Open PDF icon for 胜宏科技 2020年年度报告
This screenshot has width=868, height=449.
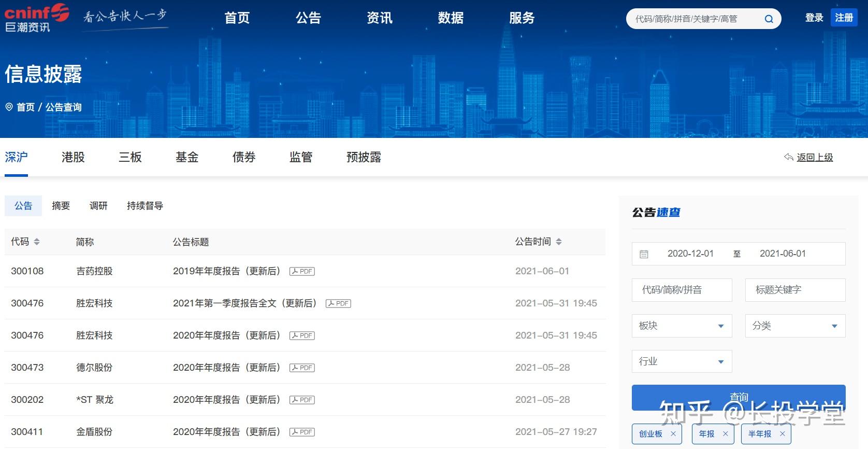tap(302, 335)
